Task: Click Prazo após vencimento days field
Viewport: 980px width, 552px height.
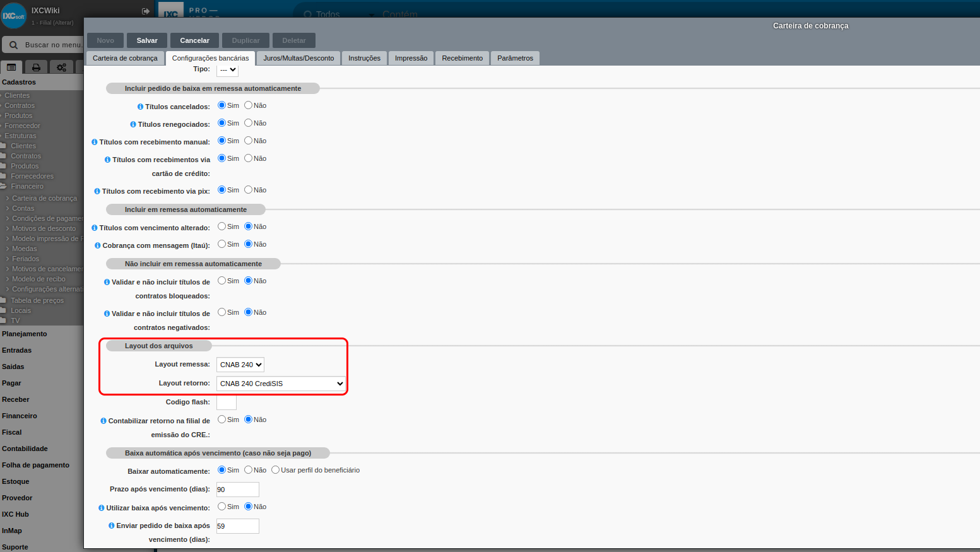Action: click(x=238, y=490)
